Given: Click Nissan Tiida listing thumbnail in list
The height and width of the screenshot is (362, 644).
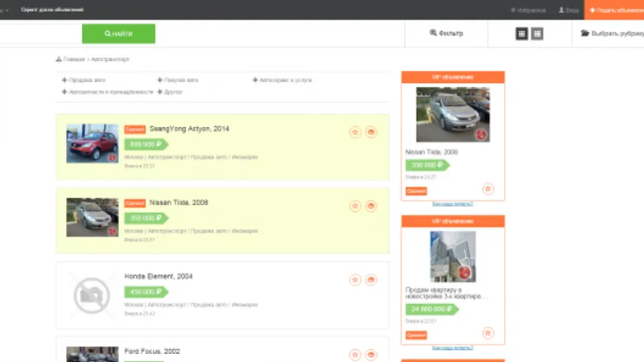Looking at the screenshot, I should (x=93, y=217).
